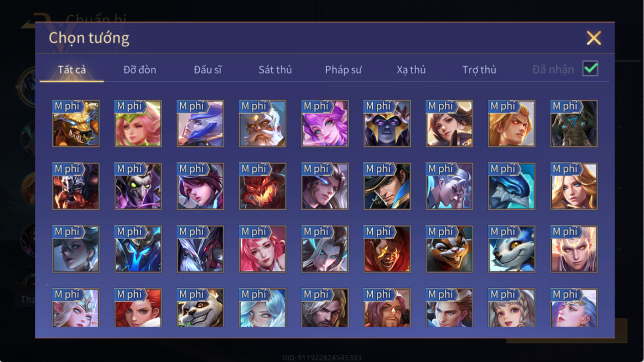Select the purple-haired elf hero portrait

[325, 124]
